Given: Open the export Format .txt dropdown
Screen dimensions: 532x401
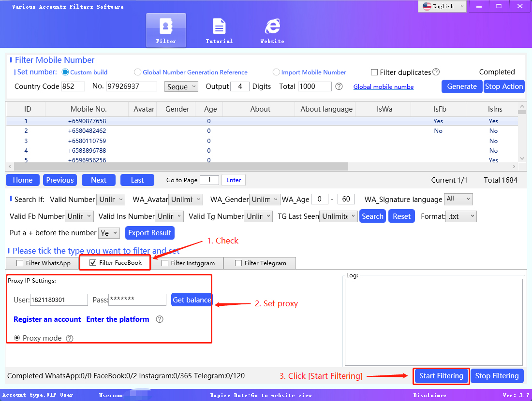Looking at the screenshot, I should click(x=461, y=216).
